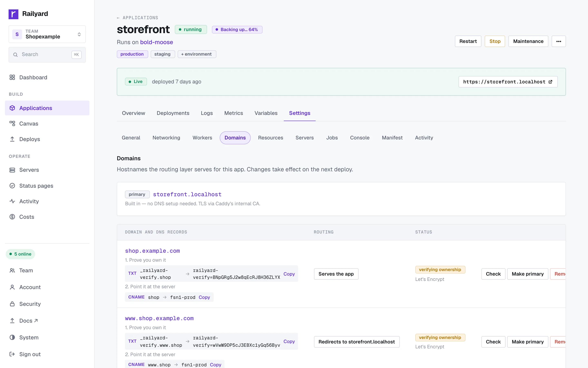Click the Railyard logo icon
The height and width of the screenshot is (368, 588).
[x=13, y=14]
